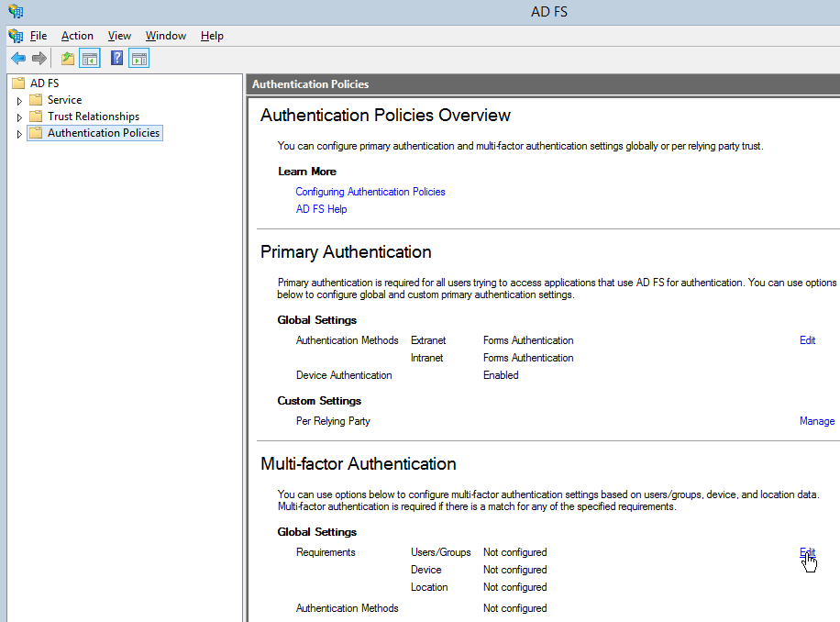Click the Forward arrow in the toolbar
Viewport: 840px width, 622px height.
(x=39, y=59)
